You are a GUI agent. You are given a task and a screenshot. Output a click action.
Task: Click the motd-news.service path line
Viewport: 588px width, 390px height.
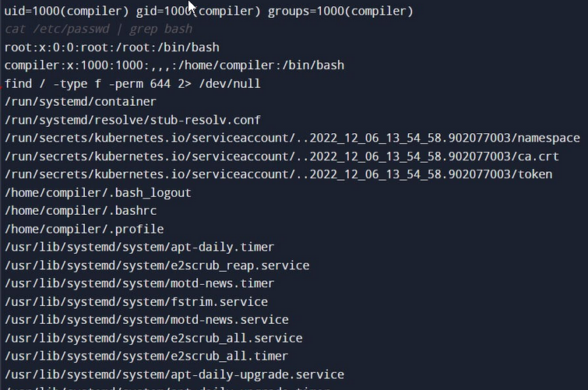click(146, 320)
